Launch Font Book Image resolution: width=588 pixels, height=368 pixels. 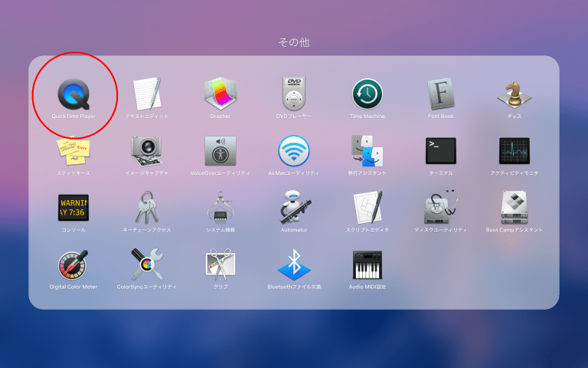pyautogui.click(x=441, y=94)
